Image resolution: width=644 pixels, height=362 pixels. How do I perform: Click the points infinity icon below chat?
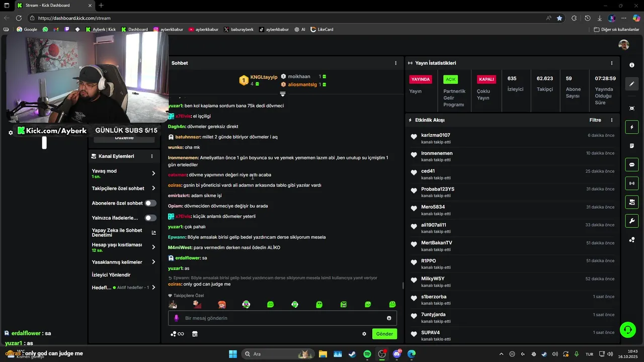[177, 334]
